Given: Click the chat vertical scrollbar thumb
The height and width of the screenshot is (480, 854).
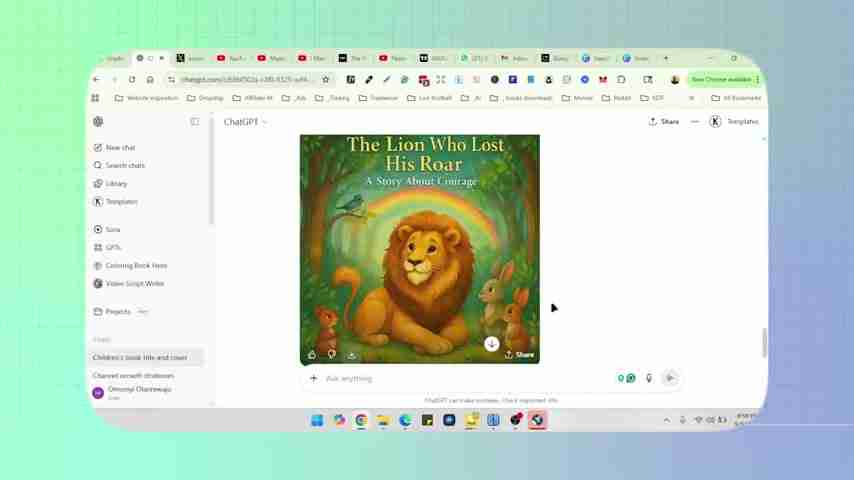Looking at the screenshot, I should pos(764,343).
